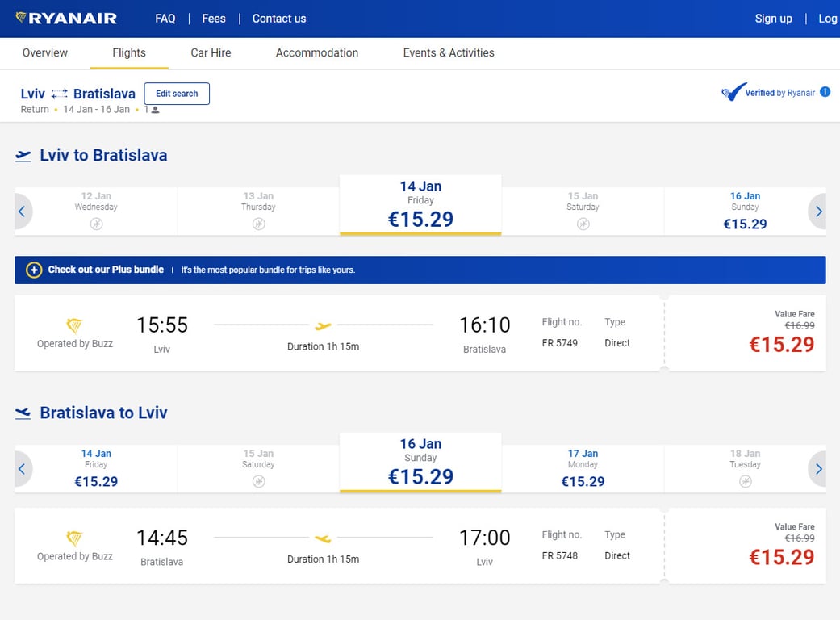This screenshot has width=840, height=620.
Task: Open the Sign up link
Action: pyautogui.click(x=773, y=19)
